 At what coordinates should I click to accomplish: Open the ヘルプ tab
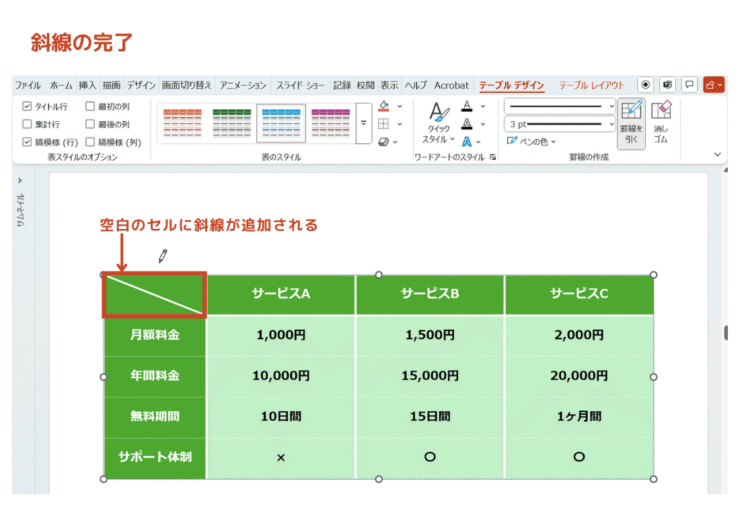click(x=416, y=85)
